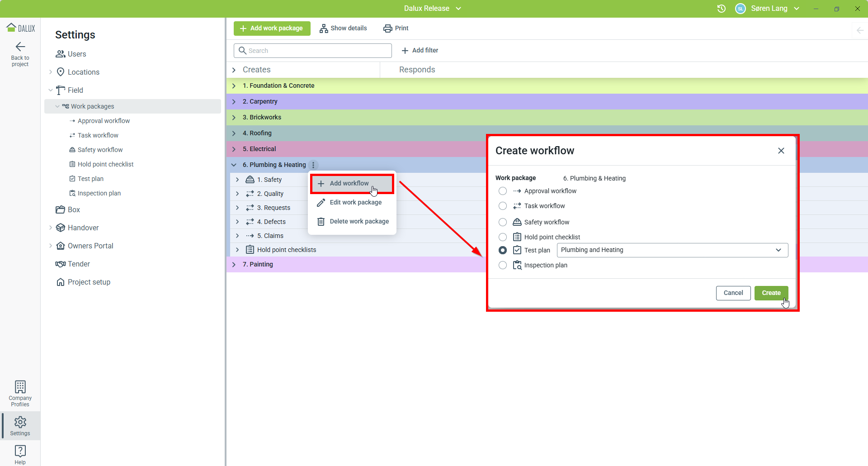Open the Plumbing and Heating test plan dropdown
868x466 pixels.
coord(672,250)
